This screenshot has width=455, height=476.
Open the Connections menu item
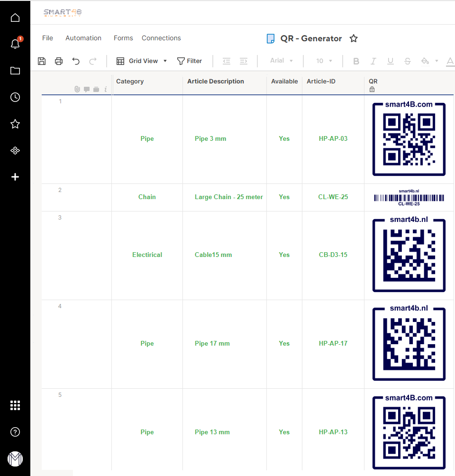click(x=161, y=38)
